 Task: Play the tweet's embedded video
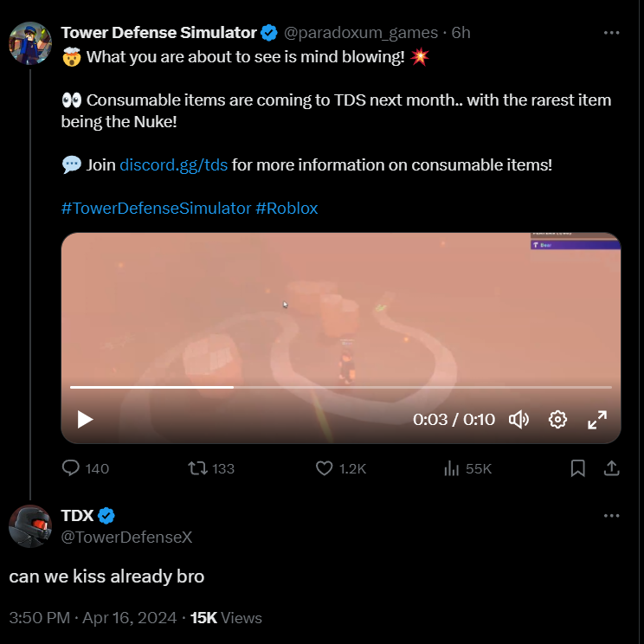(x=85, y=419)
